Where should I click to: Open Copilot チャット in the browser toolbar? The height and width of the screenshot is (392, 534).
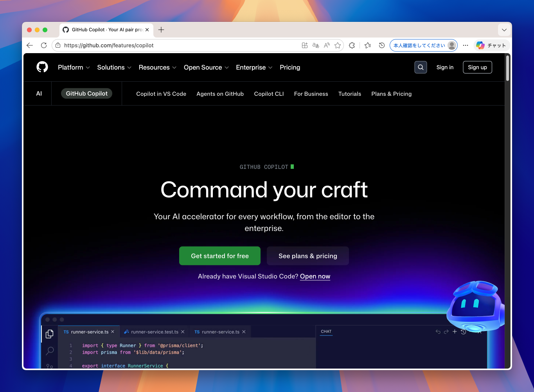pyautogui.click(x=491, y=45)
